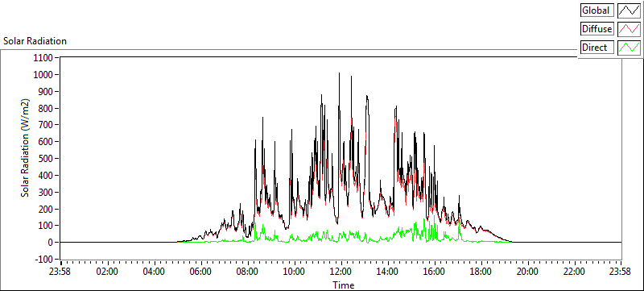Click the 0 y-axis tick label

click(x=52, y=243)
